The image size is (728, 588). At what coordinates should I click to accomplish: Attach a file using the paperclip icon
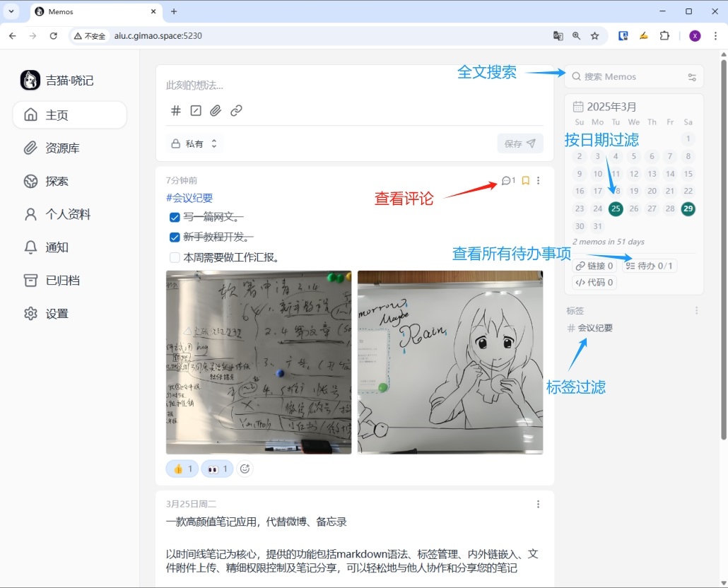click(216, 110)
